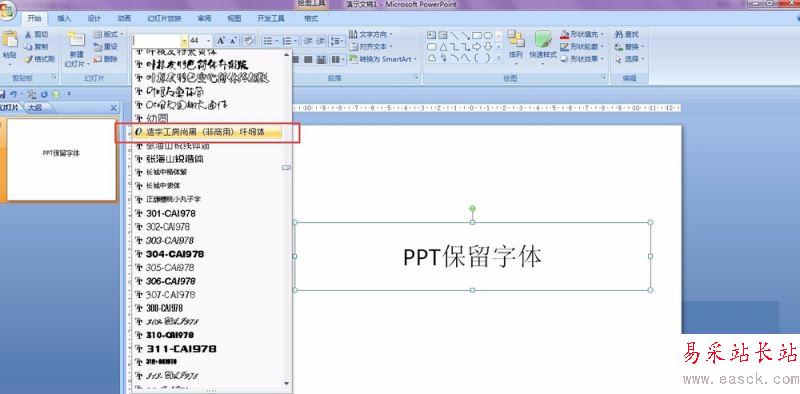Decrease the list indent level
The width and height of the screenshot is (800, 394).
(x=307, y=40)
